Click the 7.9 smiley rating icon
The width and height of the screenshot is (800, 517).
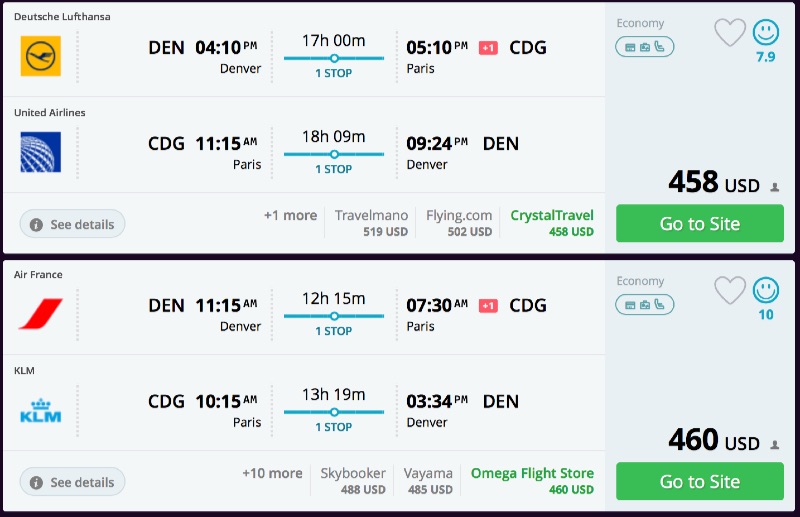[765, 33]
